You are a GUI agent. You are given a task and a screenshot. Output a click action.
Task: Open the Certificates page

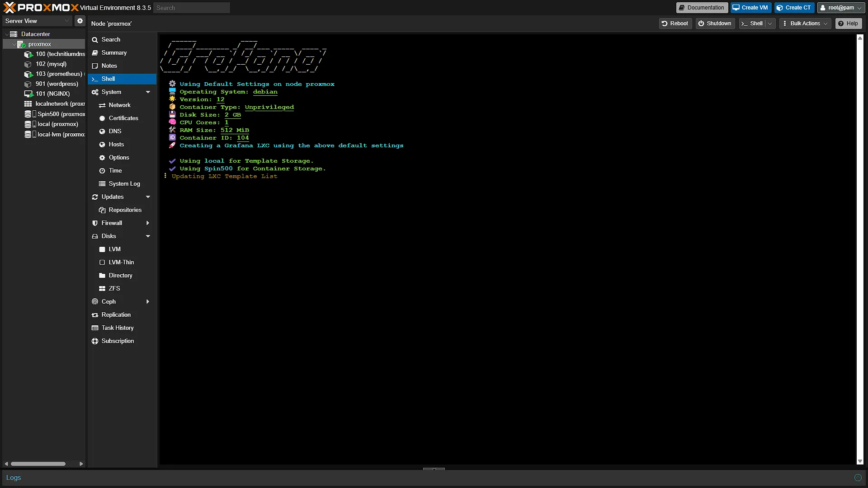tap(122, 118)
